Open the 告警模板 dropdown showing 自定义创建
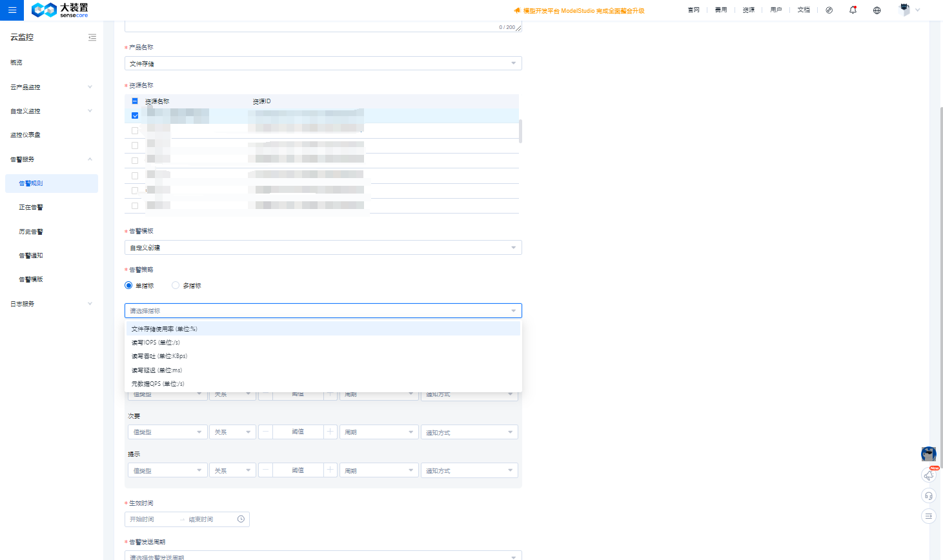The width and height of the screenshot is (943, 560). pyautogui.click(x=323, y=248)
